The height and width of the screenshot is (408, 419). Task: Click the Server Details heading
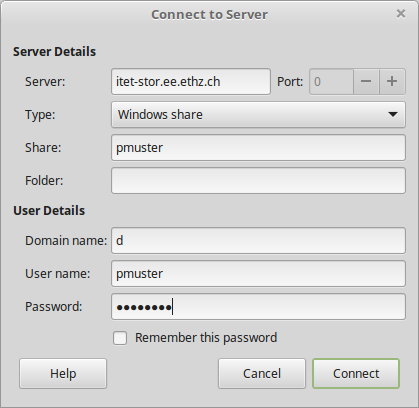(x=54, y=52)
